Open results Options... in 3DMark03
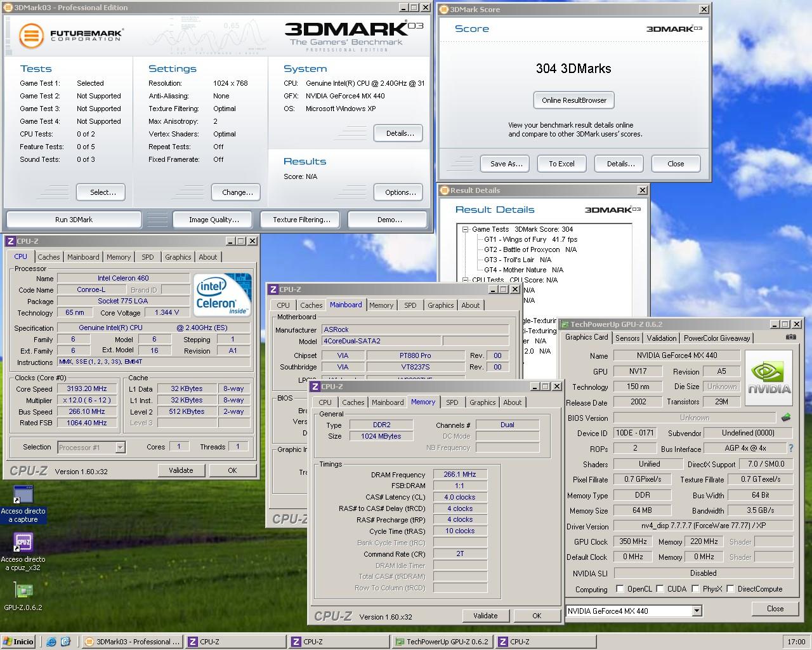812x650 pixels. pos(400,192)
